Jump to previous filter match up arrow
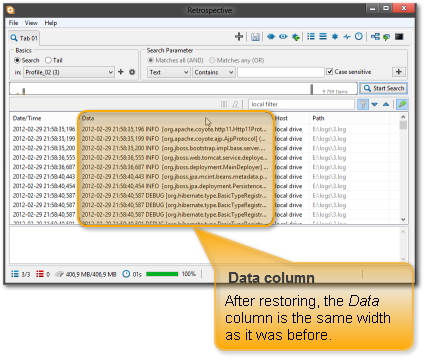This screenshot has height=362, width=425. pos(386,104)
